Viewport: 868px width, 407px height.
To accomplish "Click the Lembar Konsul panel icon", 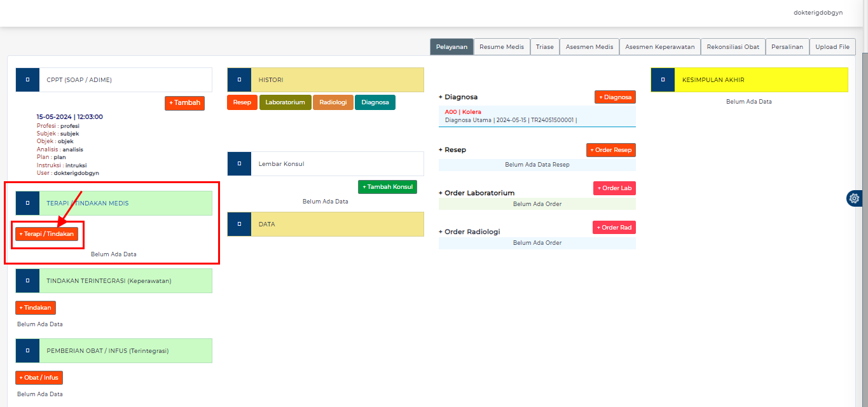I will [x=239, y=163].
